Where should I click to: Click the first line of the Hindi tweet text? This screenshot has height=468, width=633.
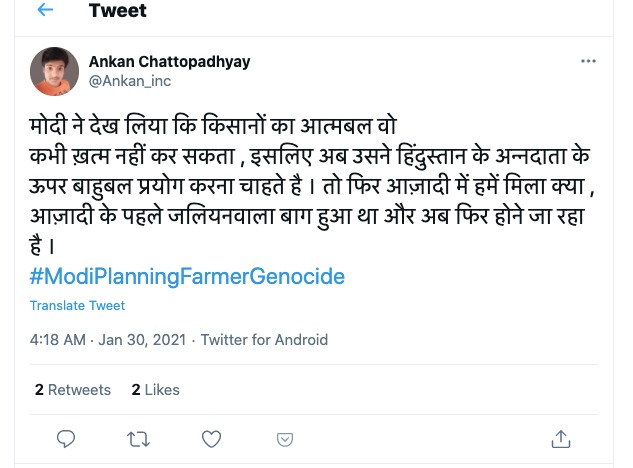click(212, 129)
